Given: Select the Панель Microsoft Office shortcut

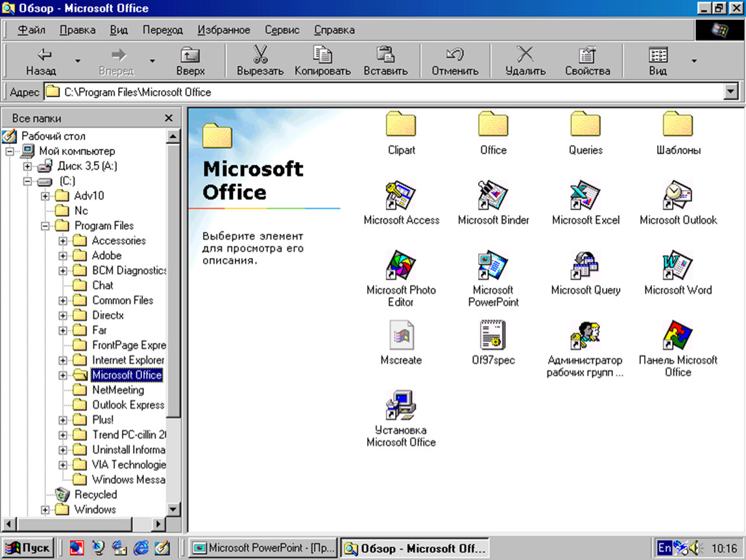Looking at the screenshot, I should click(677, 335).
